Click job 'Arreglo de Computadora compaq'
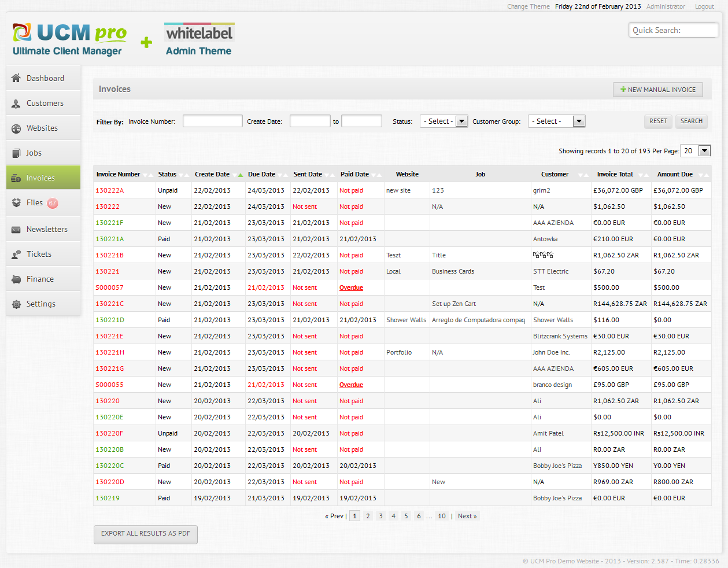Screen dimensions: 728x568 pos(478,320)
